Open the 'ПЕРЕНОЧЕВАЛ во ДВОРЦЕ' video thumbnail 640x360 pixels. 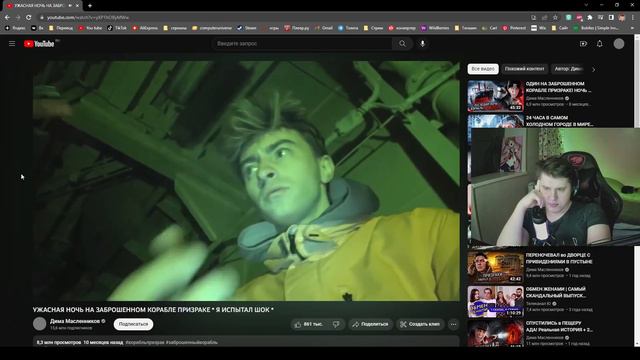(x=496, y=267)
